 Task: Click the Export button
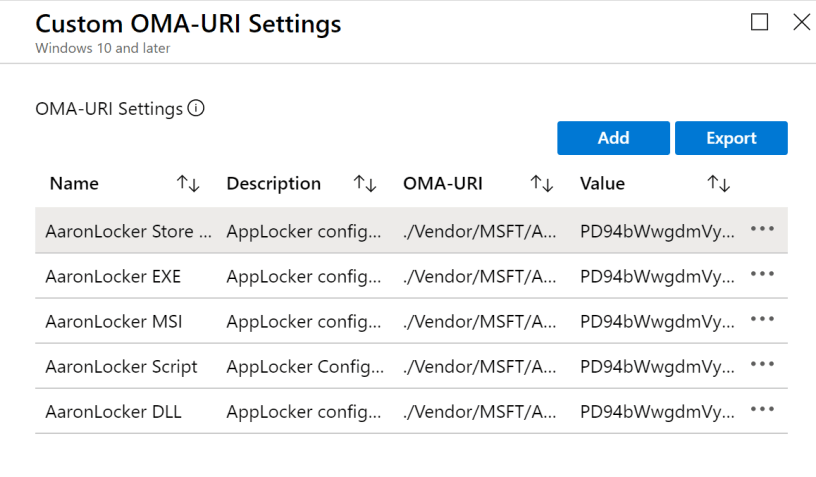coord(731,138)
